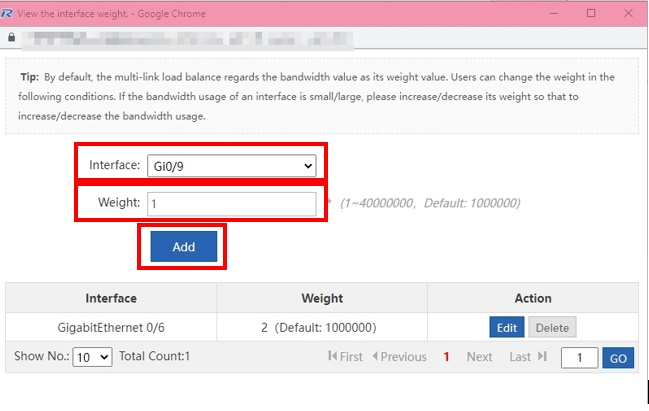
Task: Open the Interface dropdown showing Gi0/9
Action: [x=231, y=166]
